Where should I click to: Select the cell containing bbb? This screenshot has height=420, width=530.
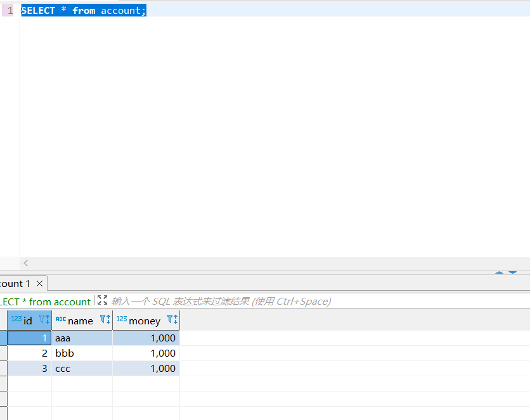point(82,353)
